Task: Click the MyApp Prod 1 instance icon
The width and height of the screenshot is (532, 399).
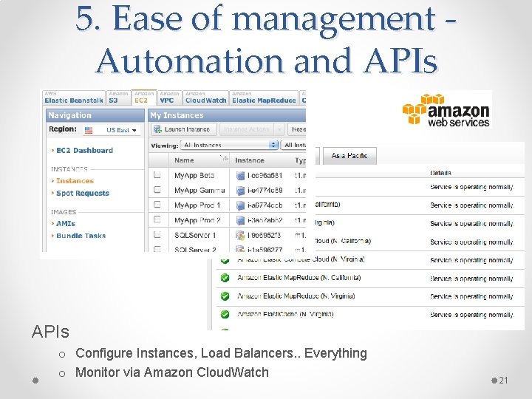Action: tap(240, 205)
